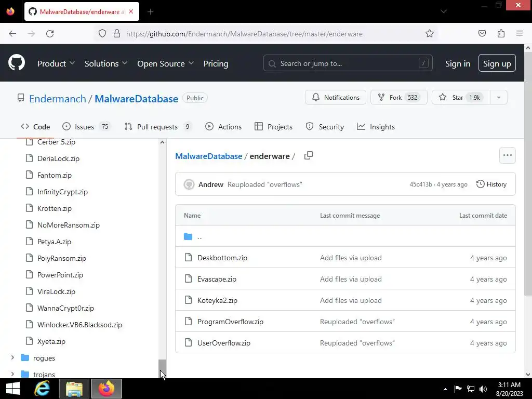Viewport: 532px width, 399px height.
Task: Click the Action Center flag tray icon
Action: point(458,389)
